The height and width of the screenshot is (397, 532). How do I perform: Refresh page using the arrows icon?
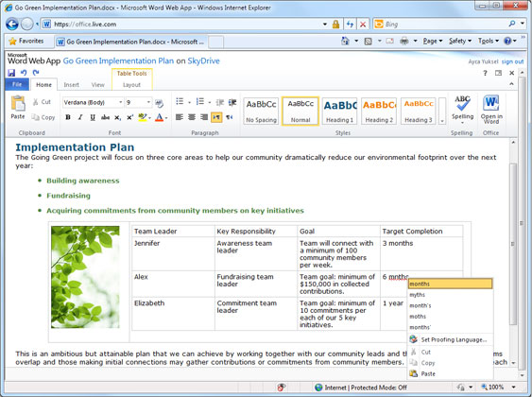click(350, 24)
